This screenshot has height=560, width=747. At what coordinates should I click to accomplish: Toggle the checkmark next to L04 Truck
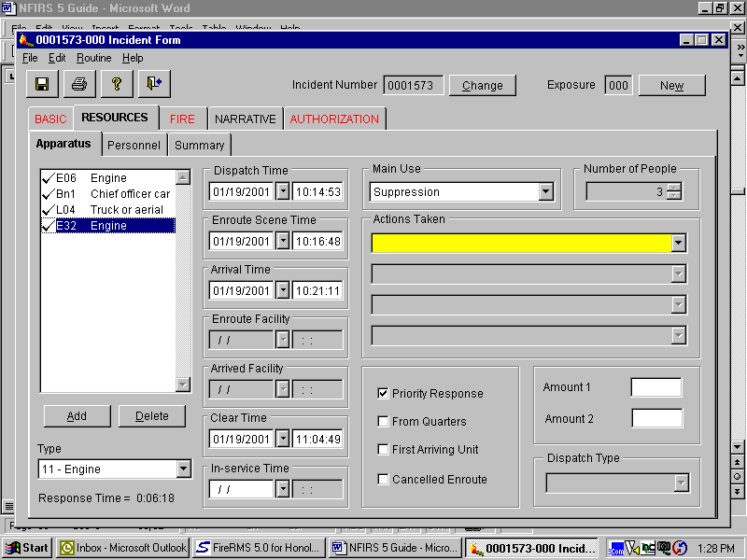tap(48, 210)
